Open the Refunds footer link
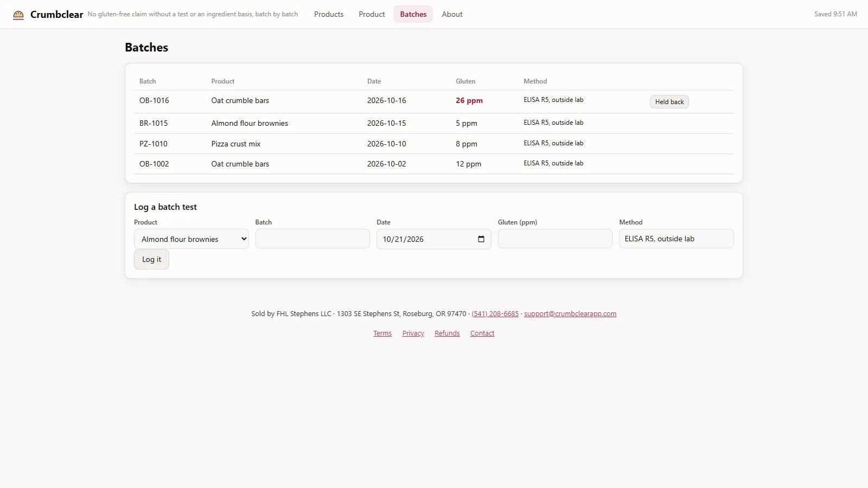 [x=447, y=333]
